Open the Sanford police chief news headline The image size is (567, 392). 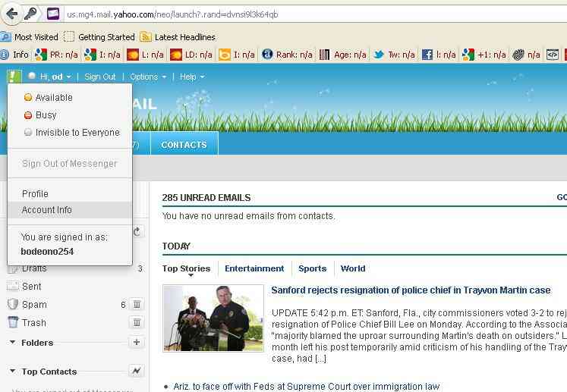411,290
